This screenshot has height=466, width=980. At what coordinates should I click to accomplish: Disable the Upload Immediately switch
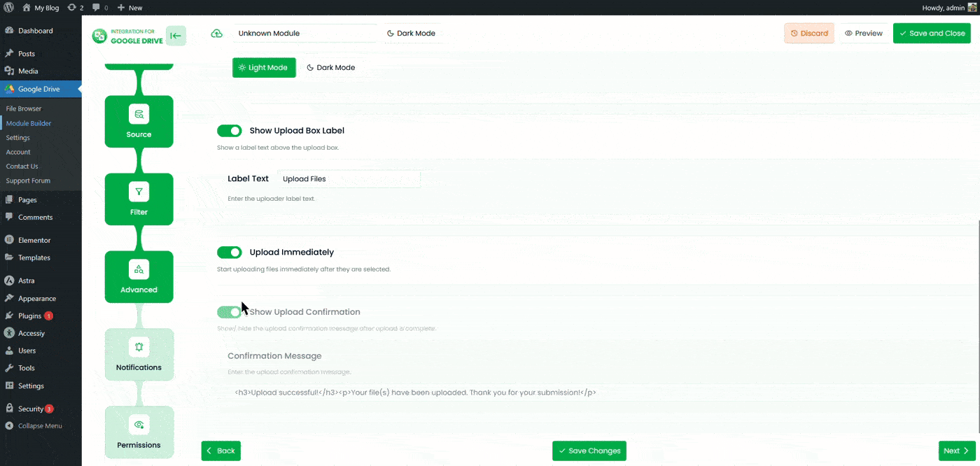(x=230, y=253)
